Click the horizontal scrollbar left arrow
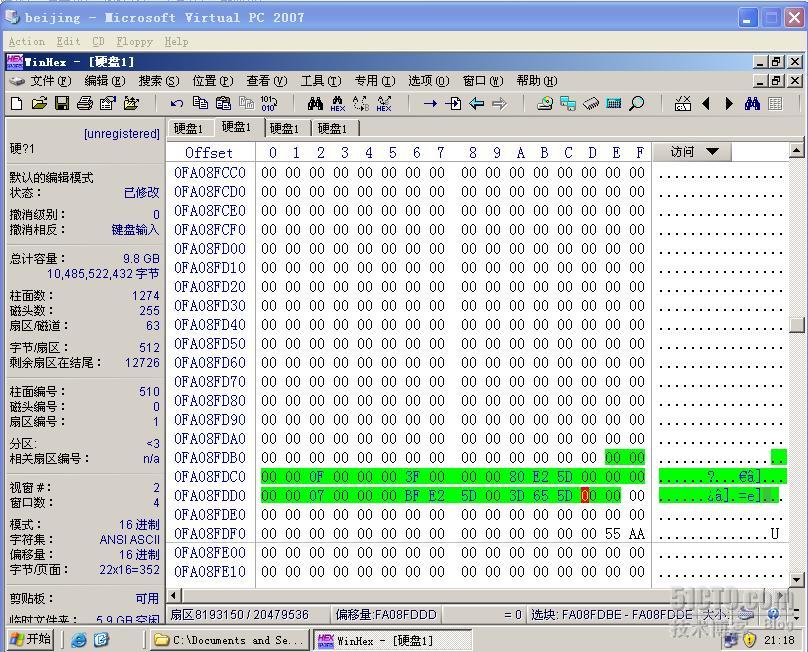 [174, 595]
